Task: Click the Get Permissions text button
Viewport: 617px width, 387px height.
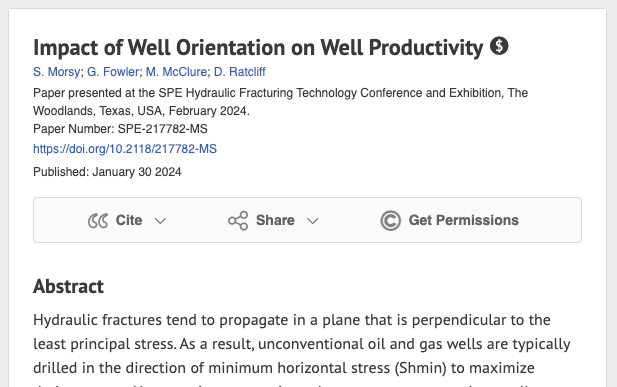Action: click(x=464, y=220)
